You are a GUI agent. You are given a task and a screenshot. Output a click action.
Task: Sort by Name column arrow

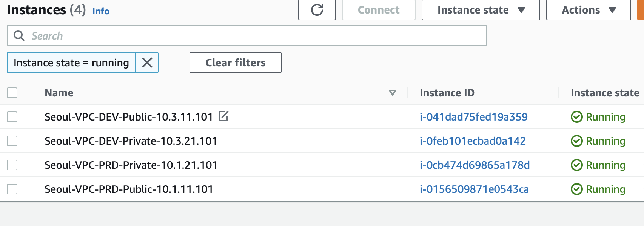point(393,93)
